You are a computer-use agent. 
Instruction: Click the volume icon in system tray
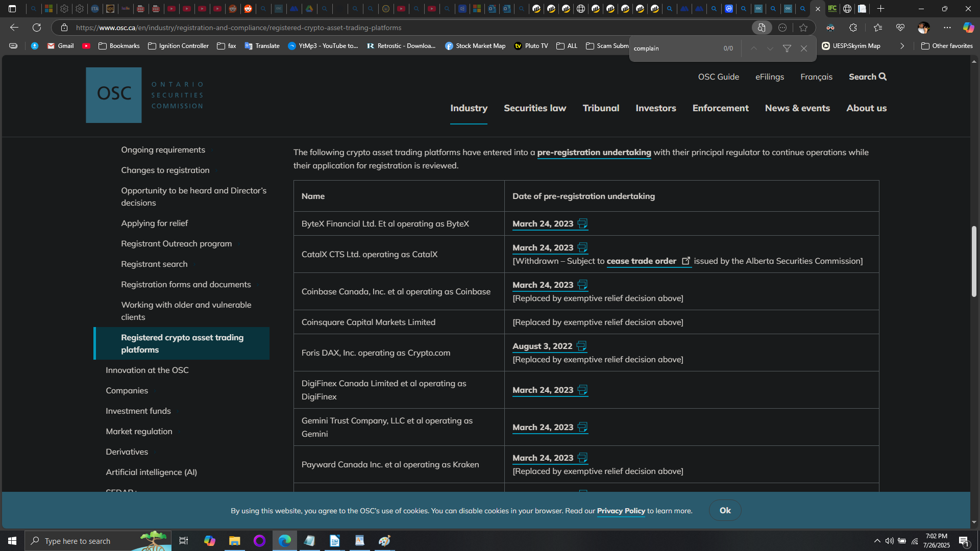pos(889,541)
